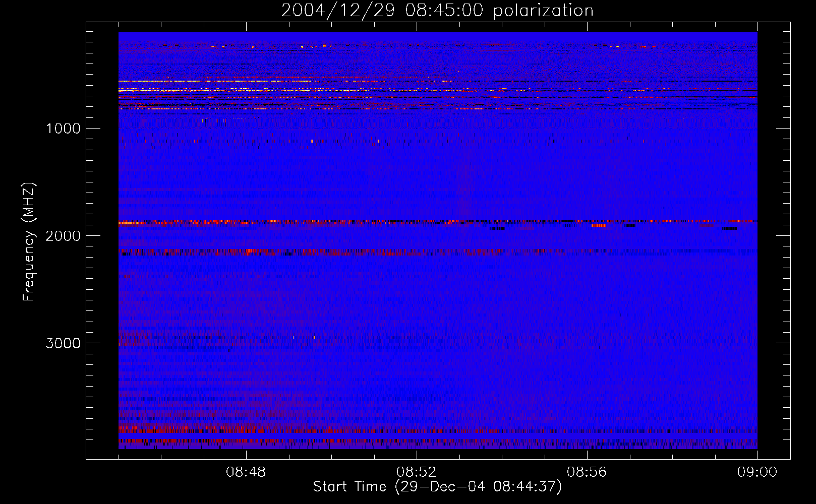Screen dimensions: 816x504
Task: Click the '08:48' time tick label
Action: pyautogui.click(x=246, y=472)
